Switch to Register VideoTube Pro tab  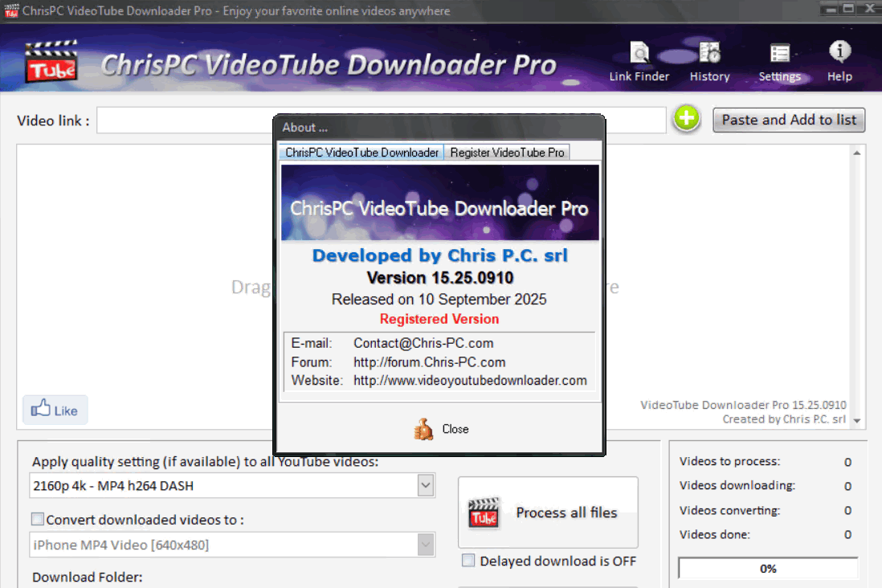pos(507,153)
